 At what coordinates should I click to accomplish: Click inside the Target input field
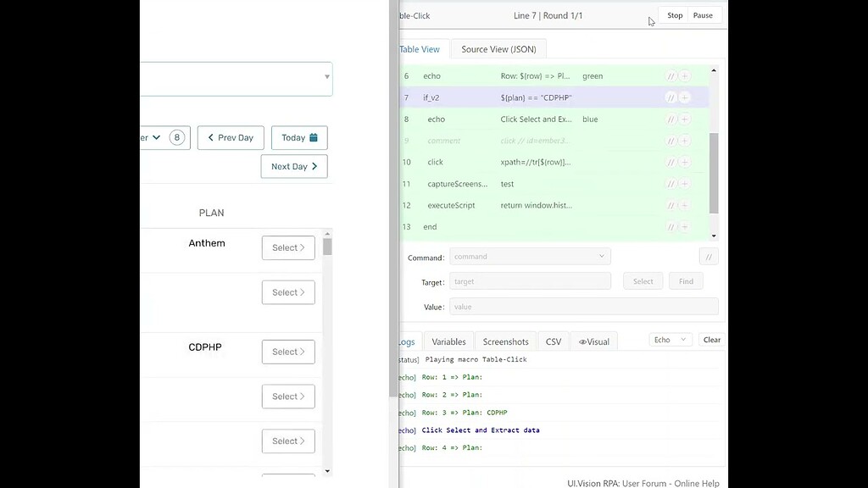(x=530, y=281)
